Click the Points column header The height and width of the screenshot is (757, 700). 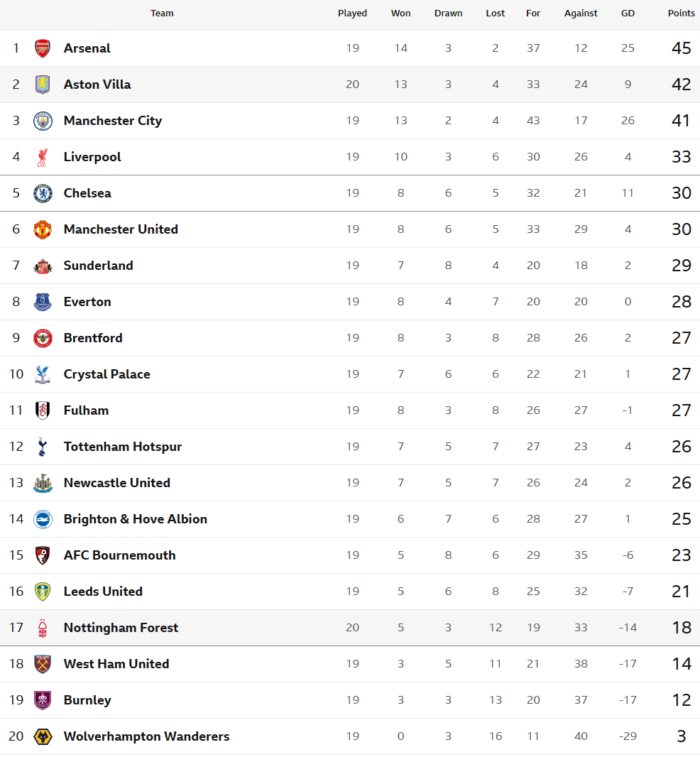tap(681, 13)
